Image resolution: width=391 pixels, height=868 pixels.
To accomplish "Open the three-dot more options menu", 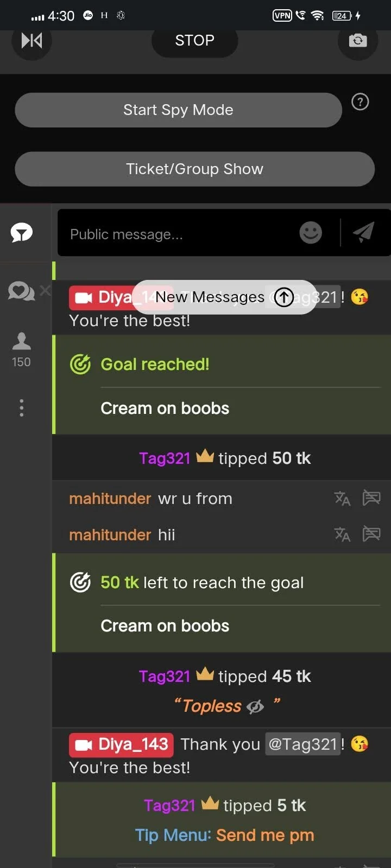I will (22, 408).
